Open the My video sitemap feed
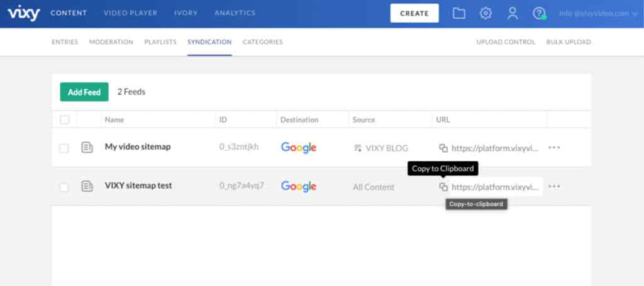The height and width of the screenshot is (286, 644). tap(138, 146)
